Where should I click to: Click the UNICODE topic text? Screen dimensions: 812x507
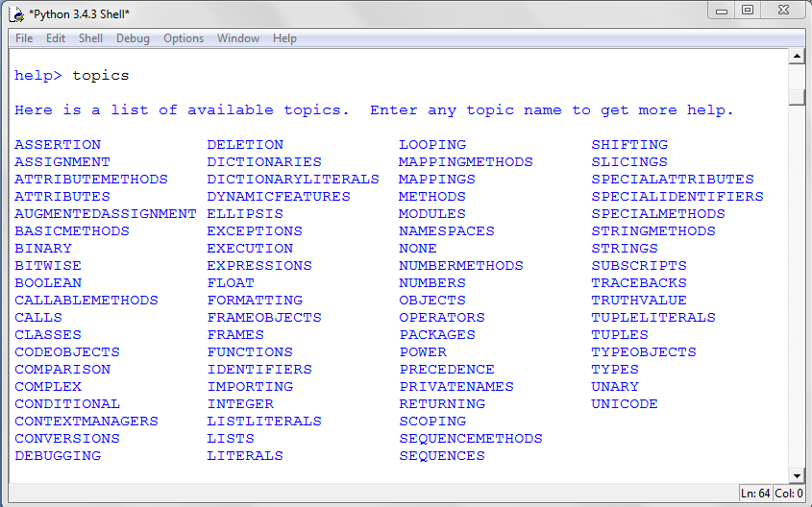tap(625, 404)
